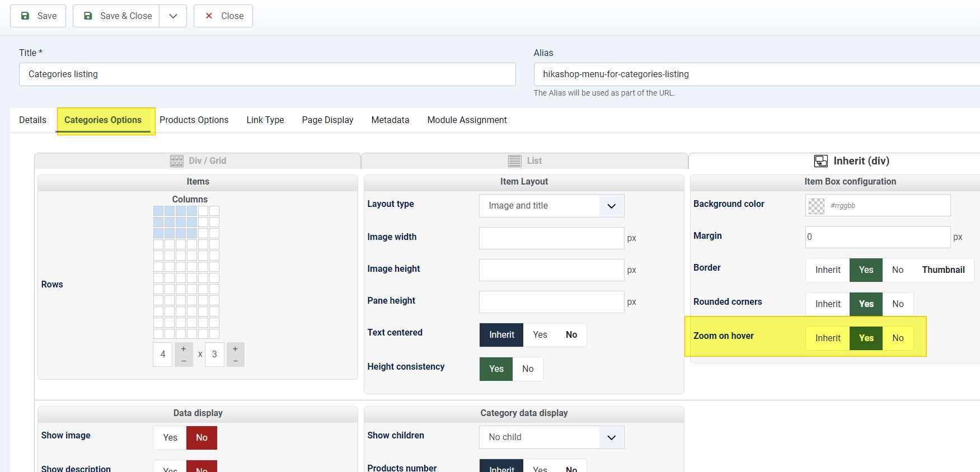Screen dimensions: 980x472
Task: Decrease the rows count with minus
Action: coord(236,361)
